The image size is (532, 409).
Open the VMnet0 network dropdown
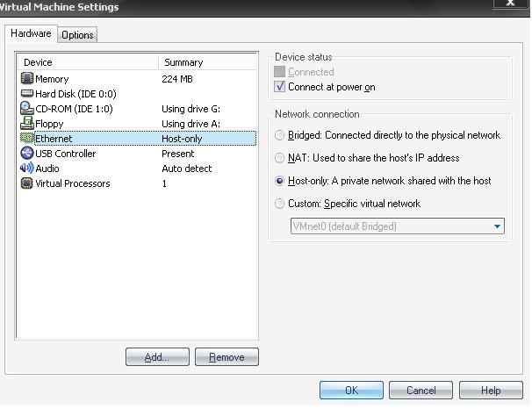click(498, 226)
